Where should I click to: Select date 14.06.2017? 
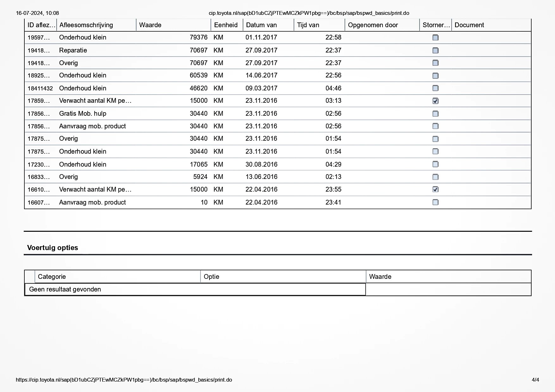point(261,75)
